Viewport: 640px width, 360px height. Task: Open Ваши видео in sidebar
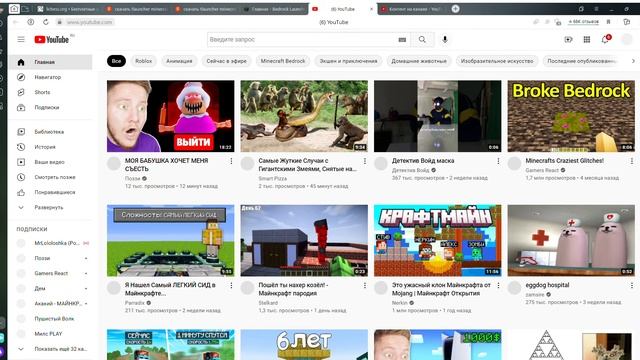(x=51, y=162)
